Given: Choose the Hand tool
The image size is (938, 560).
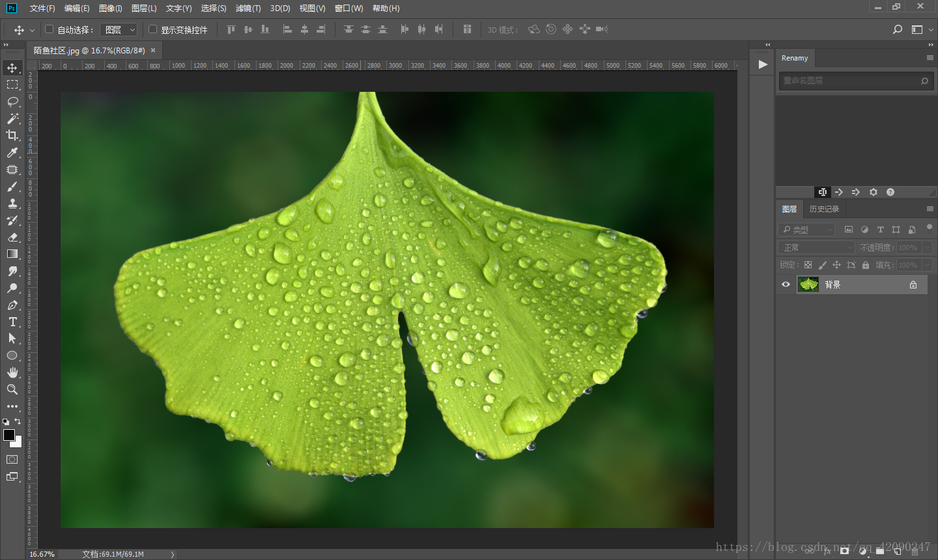Looking at the screenshot, I should [12, 372].
